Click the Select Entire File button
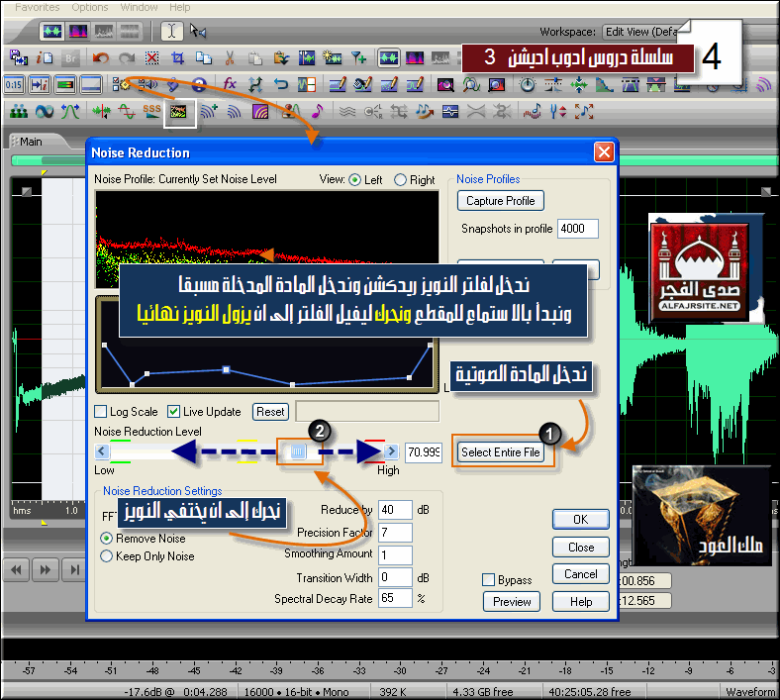Viewport: 780px width, 700px height. click(501, 451)
